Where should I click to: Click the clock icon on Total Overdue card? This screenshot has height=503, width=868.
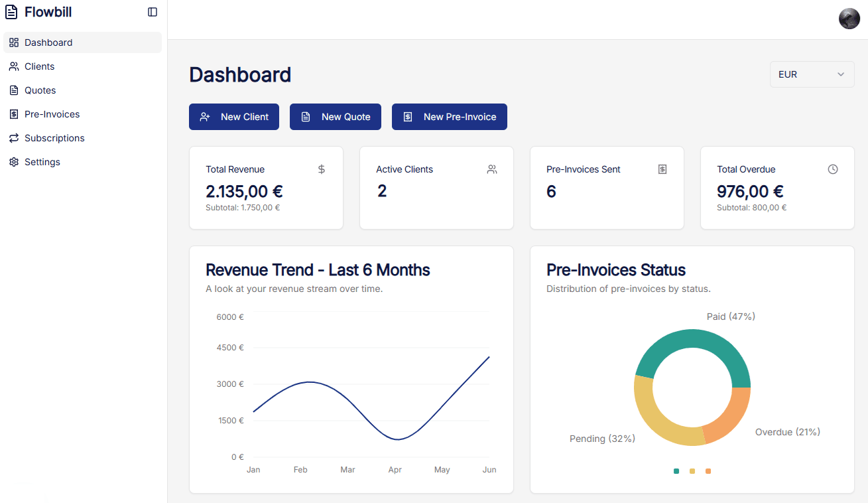[x=833, y=169]
